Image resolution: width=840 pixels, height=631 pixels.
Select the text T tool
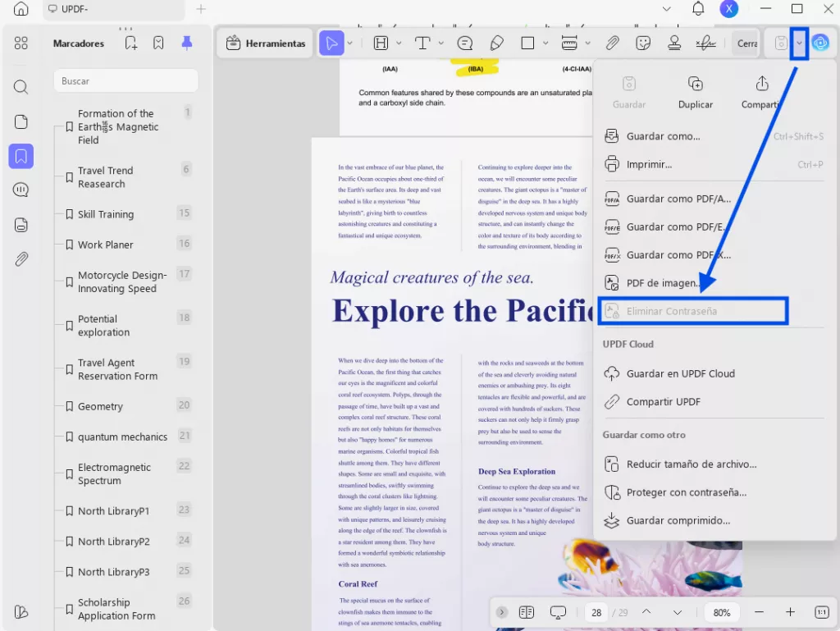[422, 43]
